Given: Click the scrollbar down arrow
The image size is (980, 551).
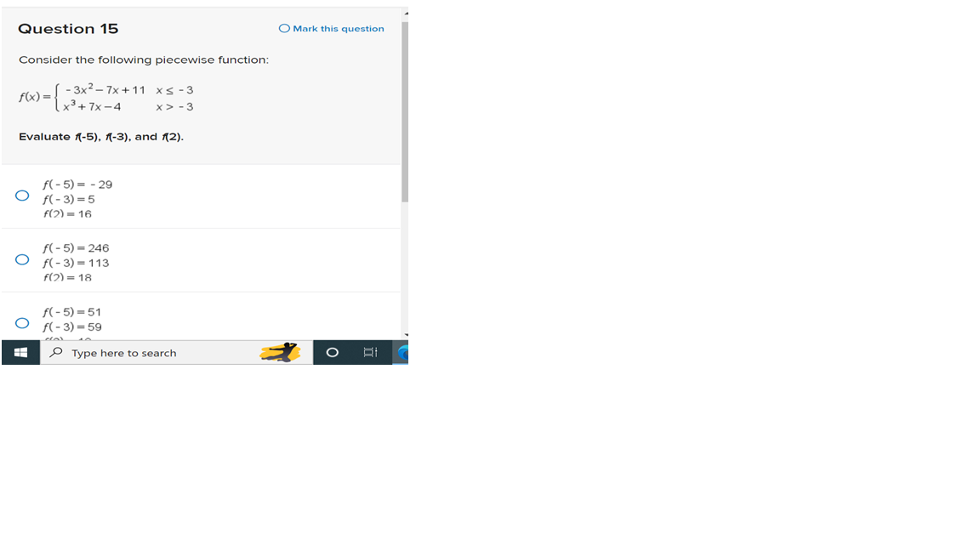Looking at the screenshot, I should click(405, 335).
